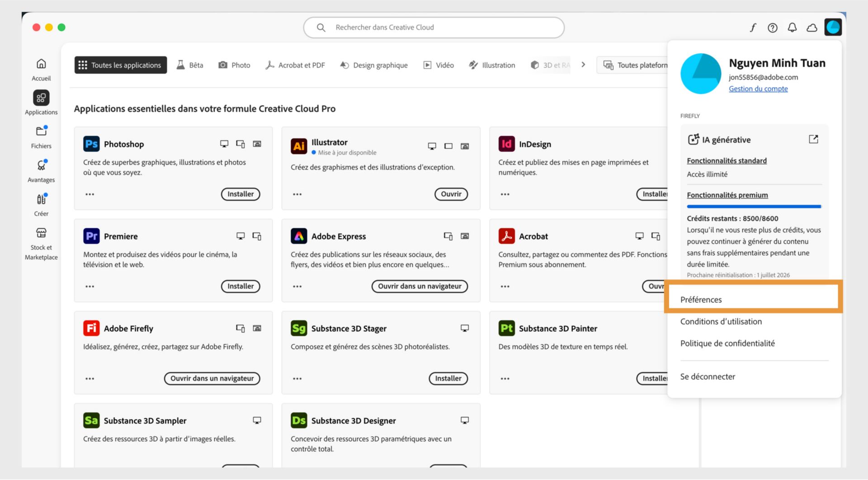Click the Photoshop Ps app icon
Screen dimensions: 868x480
pyautogui.click(x=91, y=144)
